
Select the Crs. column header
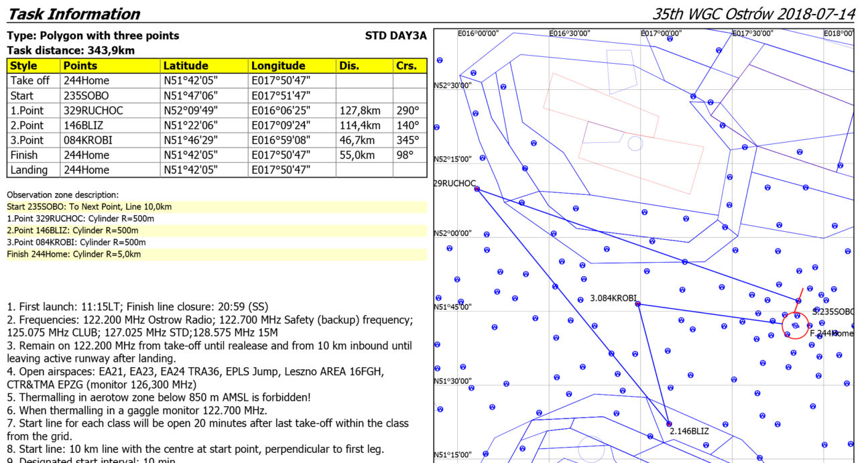410,66
